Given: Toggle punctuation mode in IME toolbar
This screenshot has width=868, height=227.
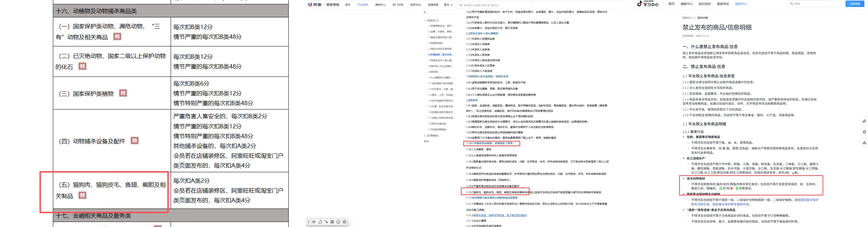Looking at the screenshot, I should (326, 222).
